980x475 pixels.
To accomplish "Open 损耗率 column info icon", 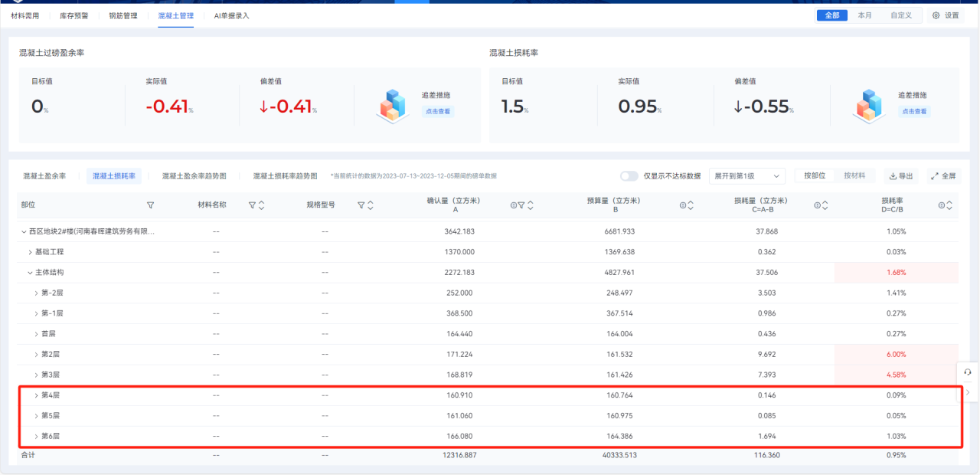I will tap(941, 205).
